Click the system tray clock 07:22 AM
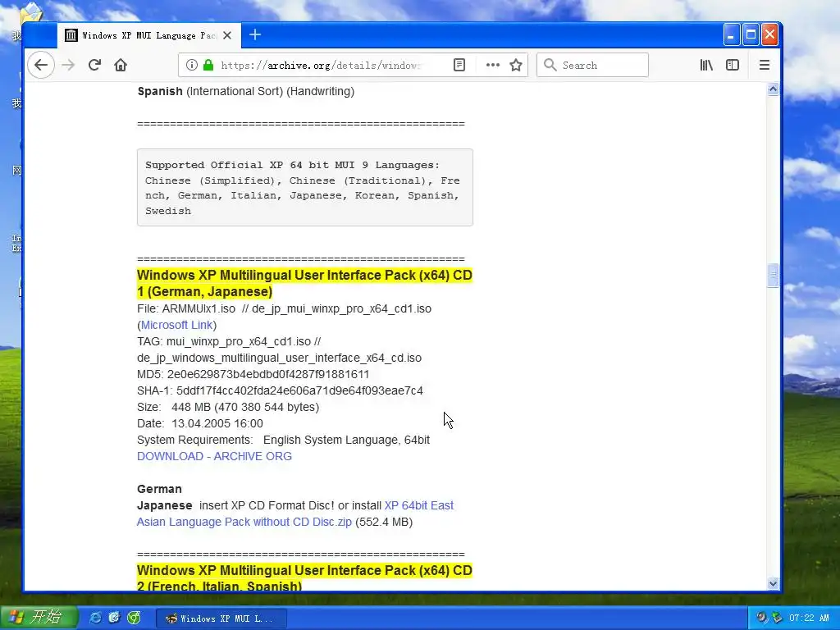This screenshot has height=630, width=840. [x=809, y=619]
